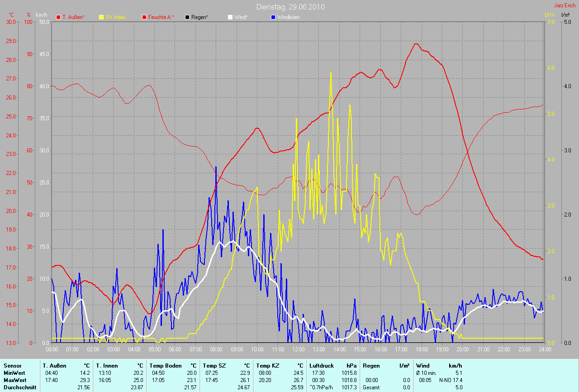Click the 'Temp KZ' column header
Screen dimensions: 579x392
click(268, 365)
